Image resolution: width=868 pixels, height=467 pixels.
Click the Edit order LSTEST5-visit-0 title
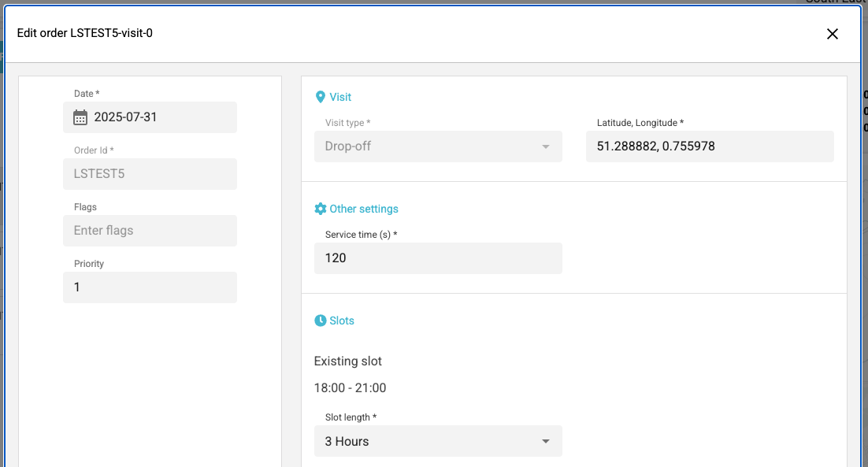tap(84, 33)
